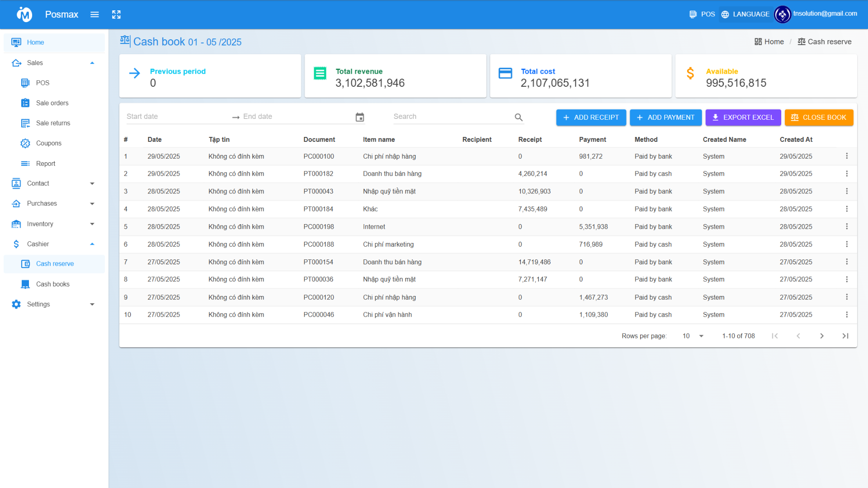Click the search magnifier icon

point(519,117)
